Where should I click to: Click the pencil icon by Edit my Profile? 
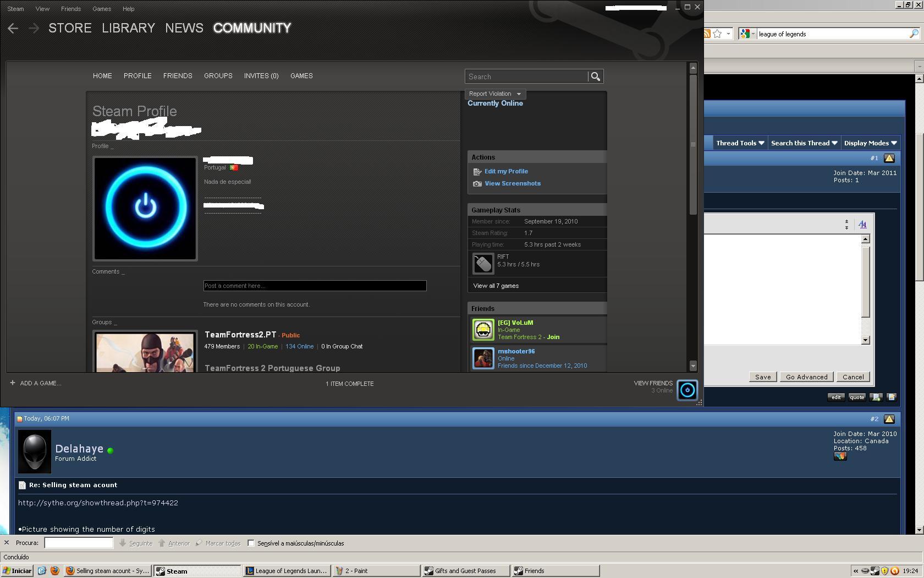(477, 172)
